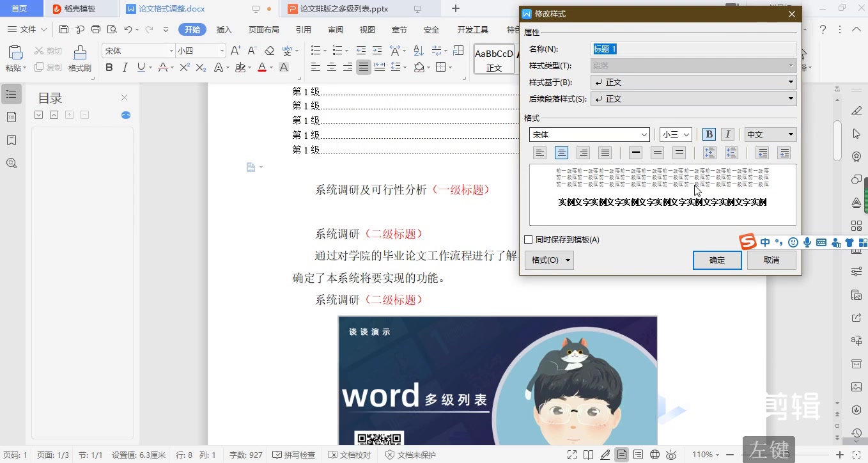Select the Format Painter tool
The height and width of the screenshot is (463, 868).
point(79,58)
